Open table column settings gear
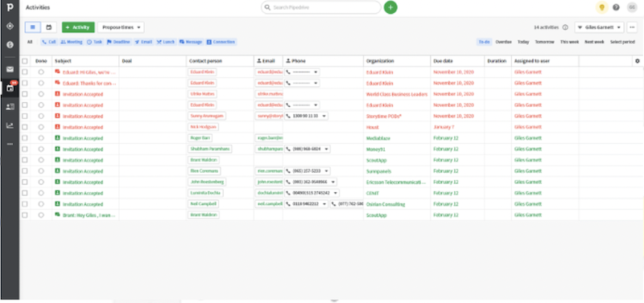The image size is (644, 303). click(638, 61)
